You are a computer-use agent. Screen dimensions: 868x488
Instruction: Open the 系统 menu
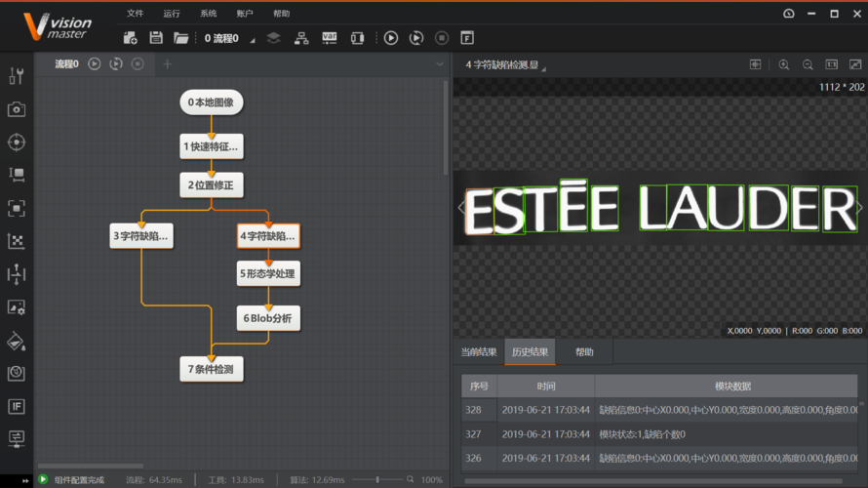(209, 14)
